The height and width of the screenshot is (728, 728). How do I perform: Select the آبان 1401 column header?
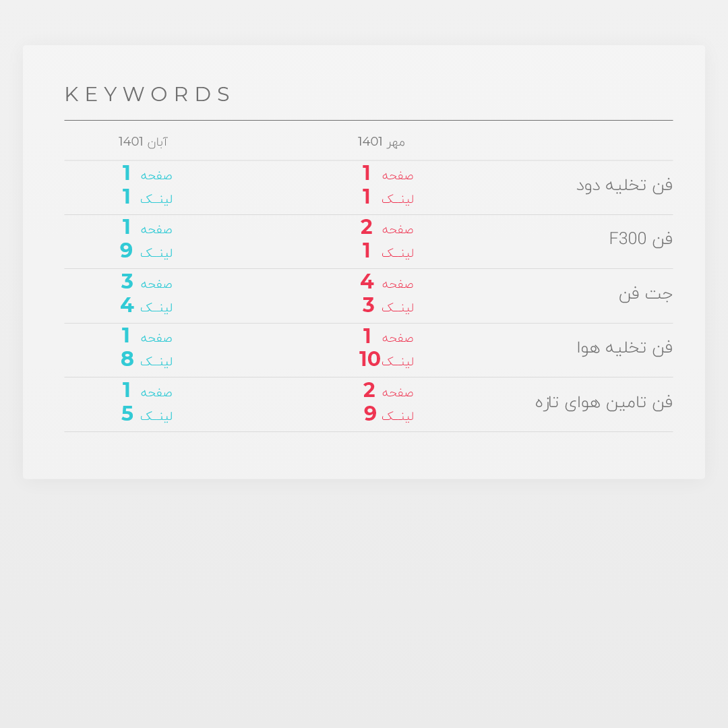tap(143, 142)
